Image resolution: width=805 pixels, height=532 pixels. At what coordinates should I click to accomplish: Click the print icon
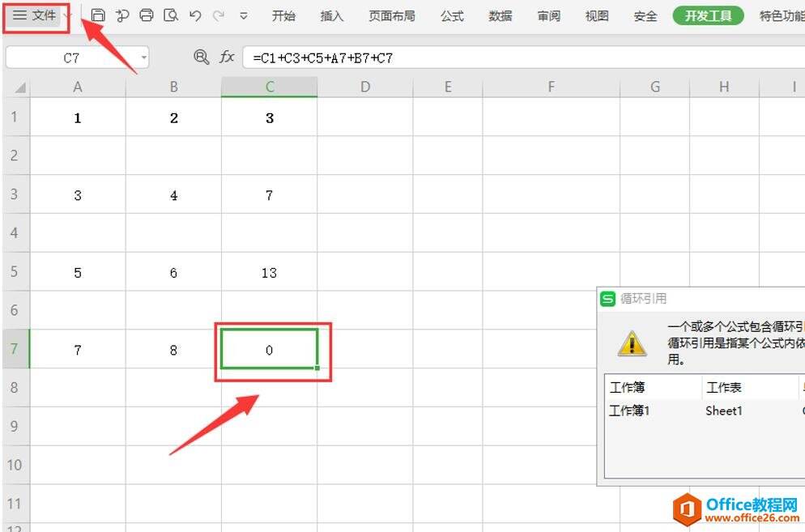(x=147, y=15)
